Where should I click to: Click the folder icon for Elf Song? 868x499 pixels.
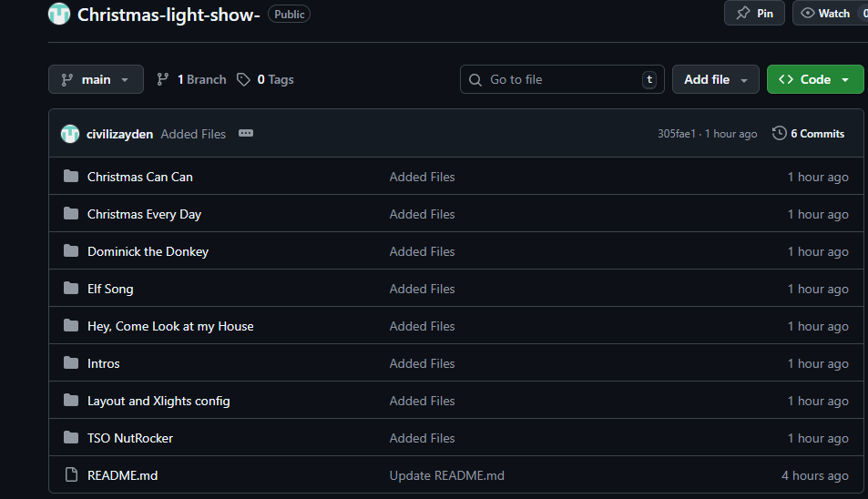71,289
